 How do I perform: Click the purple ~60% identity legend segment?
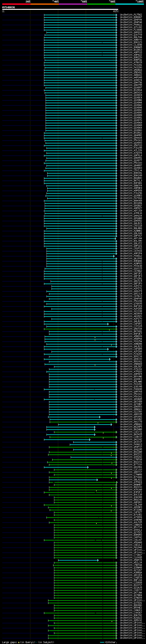pos(73,4)
